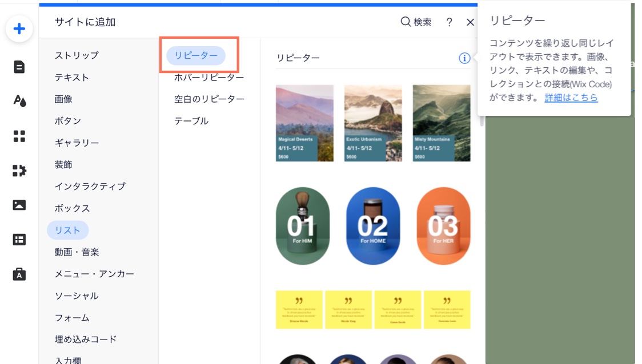The image size is (642, 364).
Task: Open the Site Design panel icon
Action: tap(18, 101)
